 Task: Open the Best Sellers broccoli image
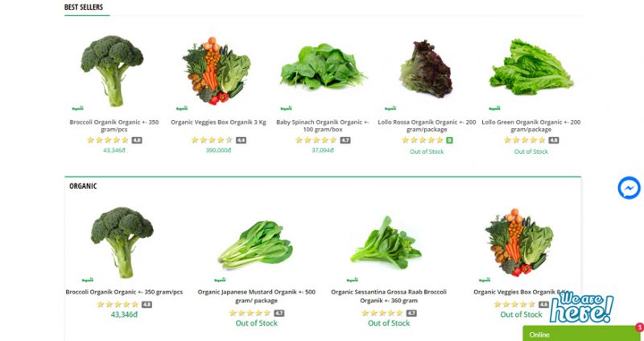[x=112, y=71]
